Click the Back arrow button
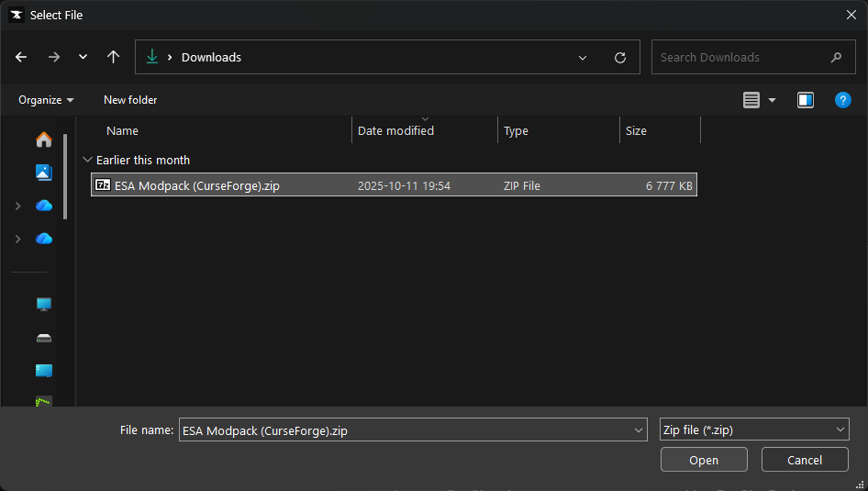This screenshot has width=868, height=491. (21, 57)
